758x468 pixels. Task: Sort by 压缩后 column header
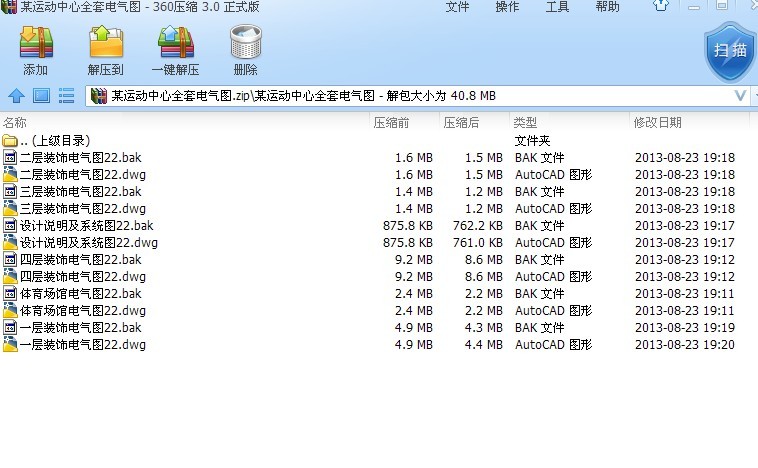click(x=461, y=123)
